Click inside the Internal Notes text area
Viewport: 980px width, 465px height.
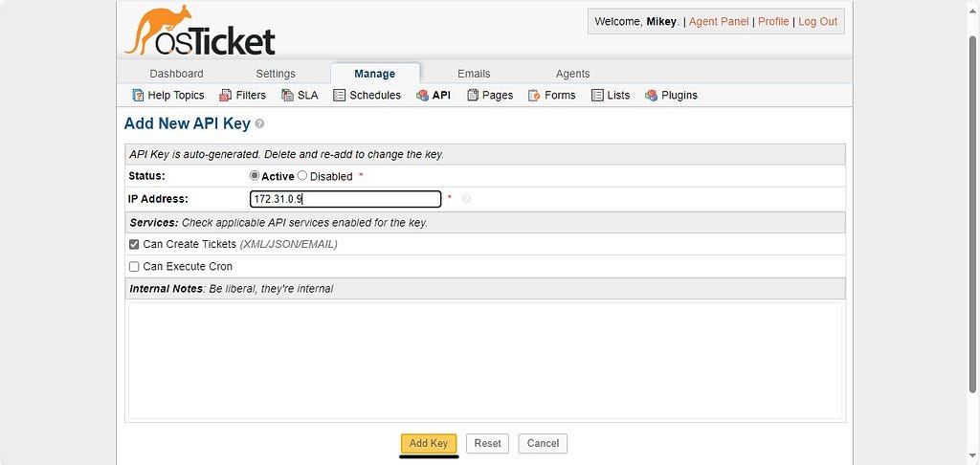coord(485,362)
